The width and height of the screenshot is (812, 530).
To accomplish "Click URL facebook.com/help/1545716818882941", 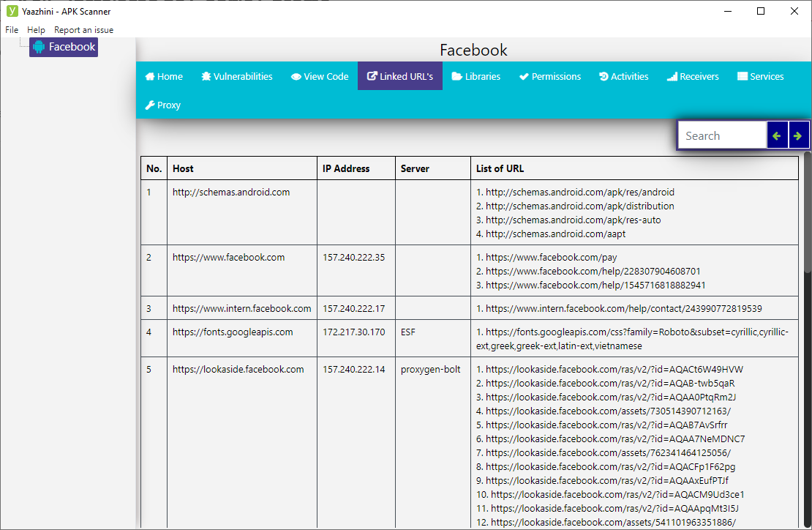I will [595, 285].
